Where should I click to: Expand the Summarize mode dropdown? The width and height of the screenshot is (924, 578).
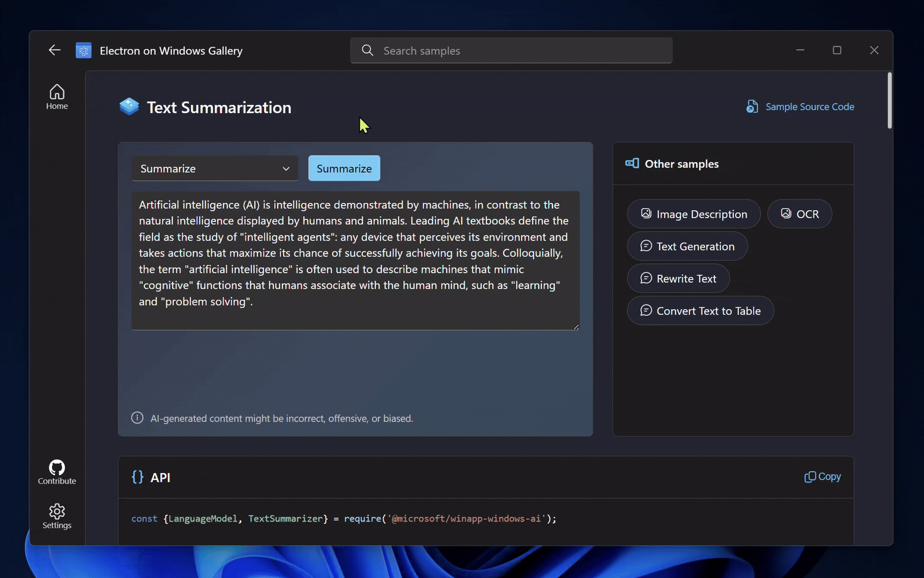[x=215, y=169]
